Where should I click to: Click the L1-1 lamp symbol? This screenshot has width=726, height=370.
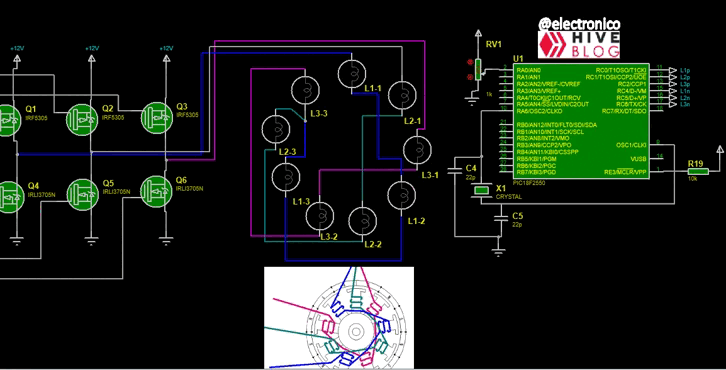click(352, 74)
